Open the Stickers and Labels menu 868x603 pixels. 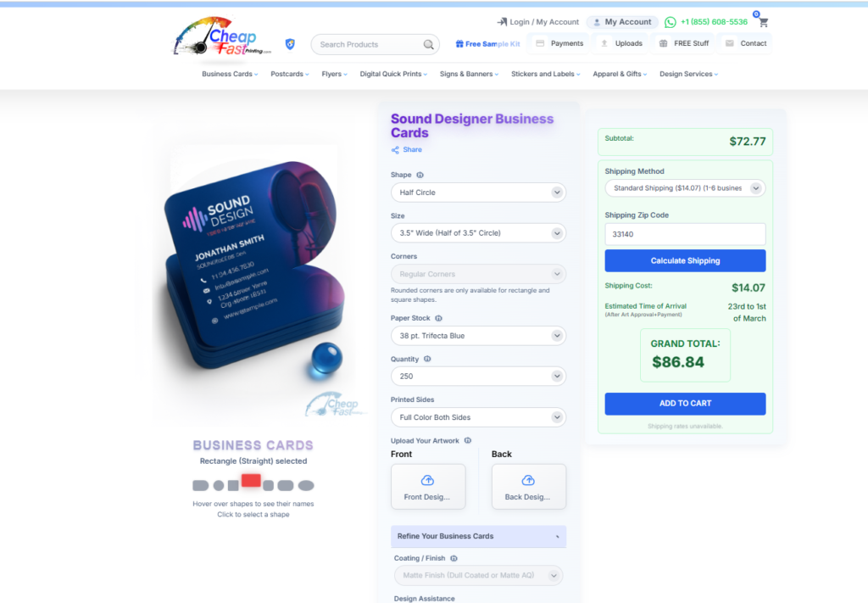(545, 74)
